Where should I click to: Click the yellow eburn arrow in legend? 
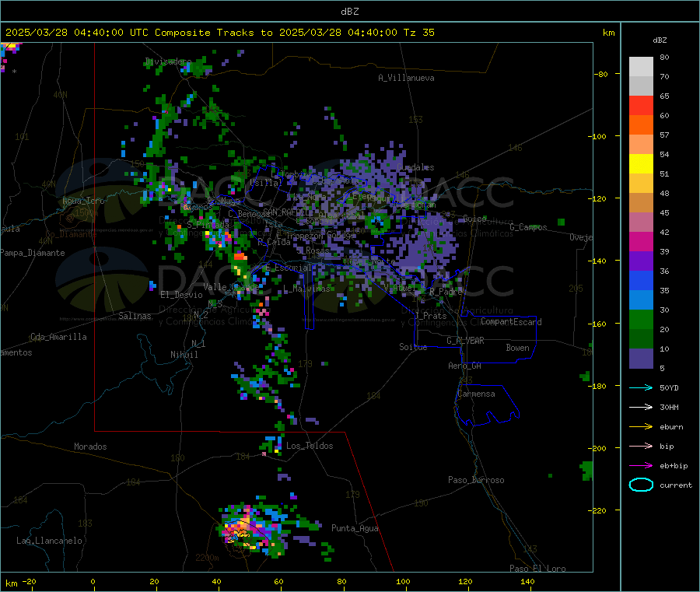tap(641, 427)
